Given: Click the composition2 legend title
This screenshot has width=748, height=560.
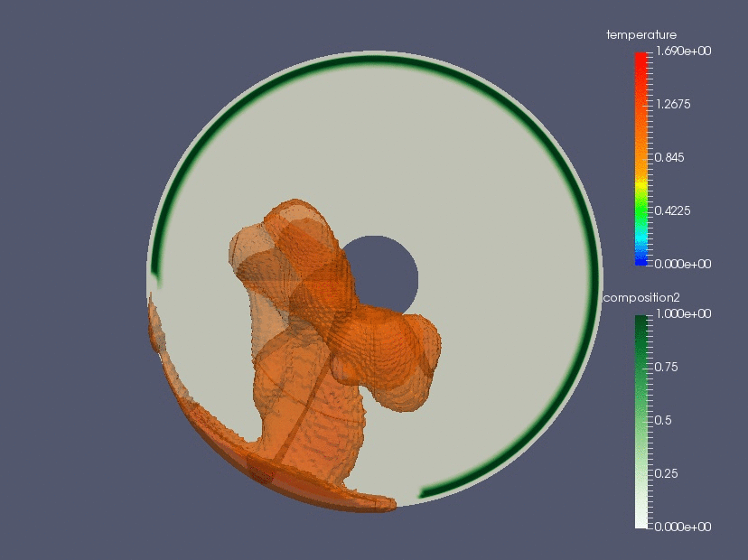Looking at the screenshot, I should click(x=641, y=298).
